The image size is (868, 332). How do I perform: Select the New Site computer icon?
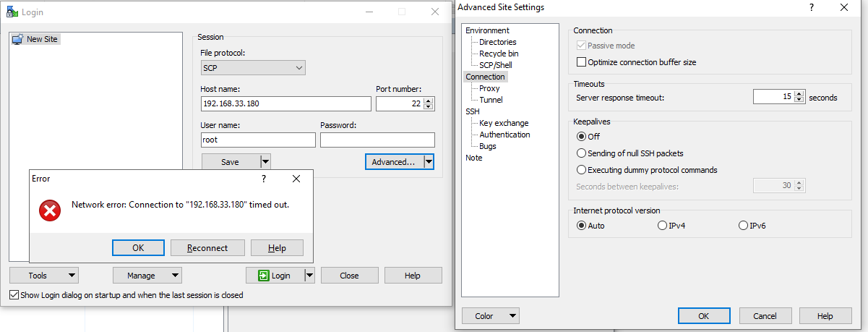[18, 39]
